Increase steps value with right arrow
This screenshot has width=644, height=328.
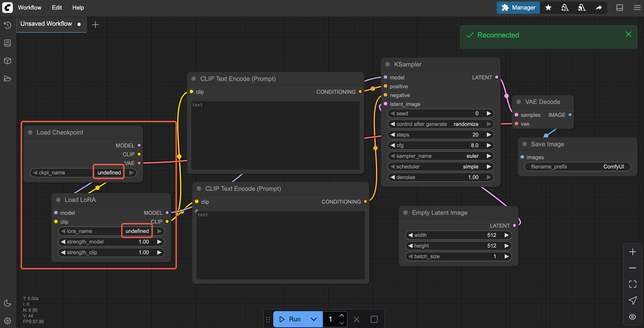[x=489, y=135]
